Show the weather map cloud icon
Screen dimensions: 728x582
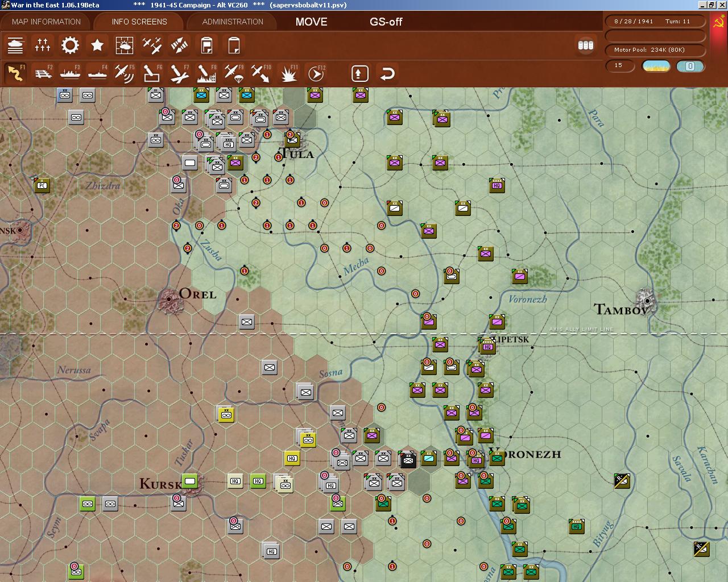click(x=125, y=45)
